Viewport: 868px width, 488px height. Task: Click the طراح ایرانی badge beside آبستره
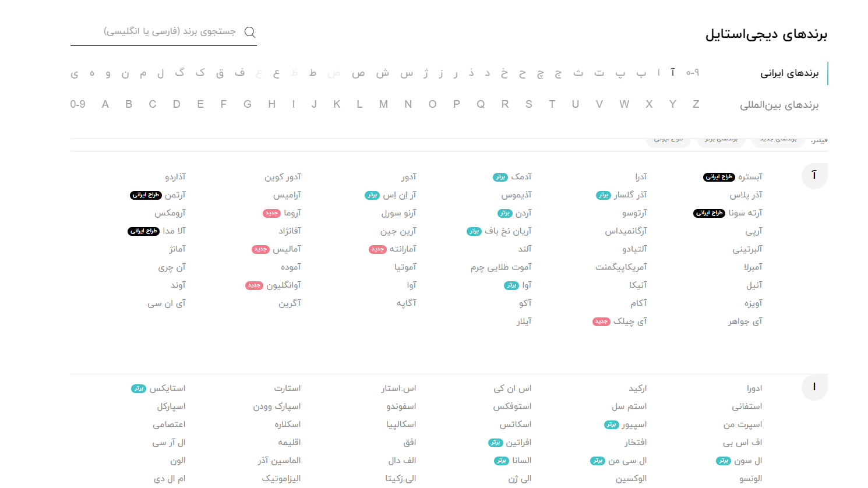[x=719, y=177]
